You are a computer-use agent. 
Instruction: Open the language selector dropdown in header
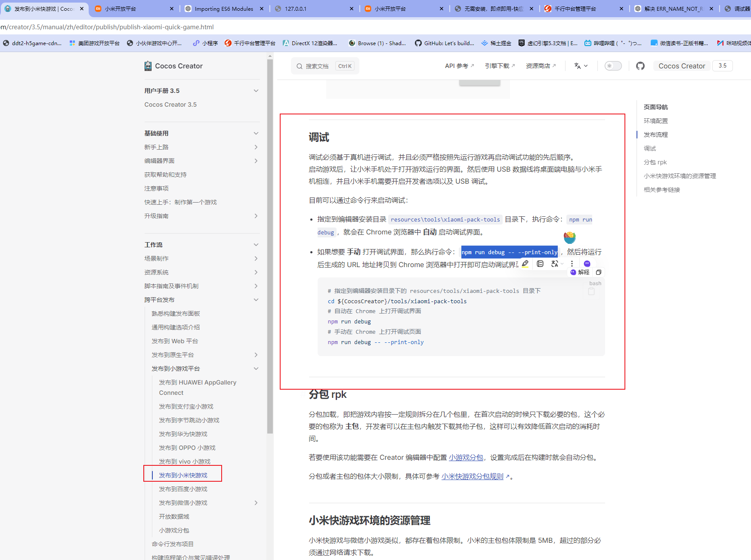(x=581, y=66)
